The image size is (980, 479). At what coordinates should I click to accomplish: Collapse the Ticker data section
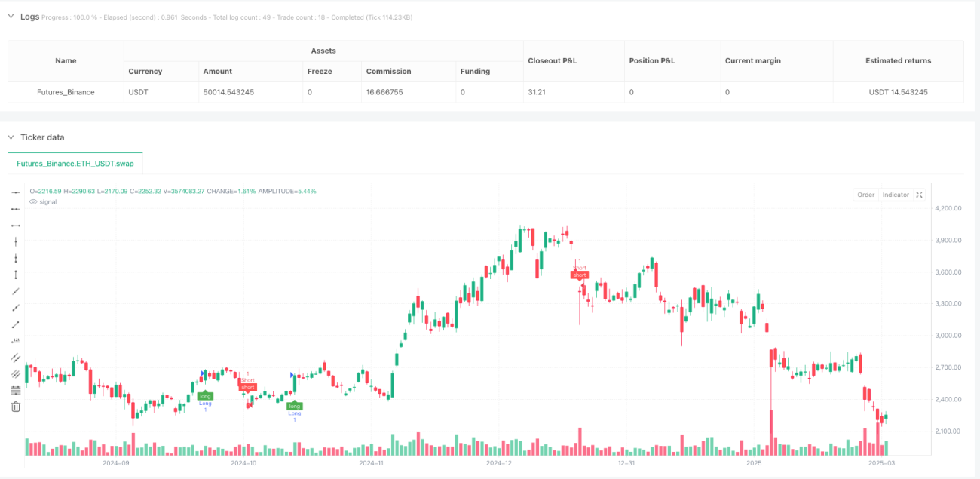click(11, 137)
